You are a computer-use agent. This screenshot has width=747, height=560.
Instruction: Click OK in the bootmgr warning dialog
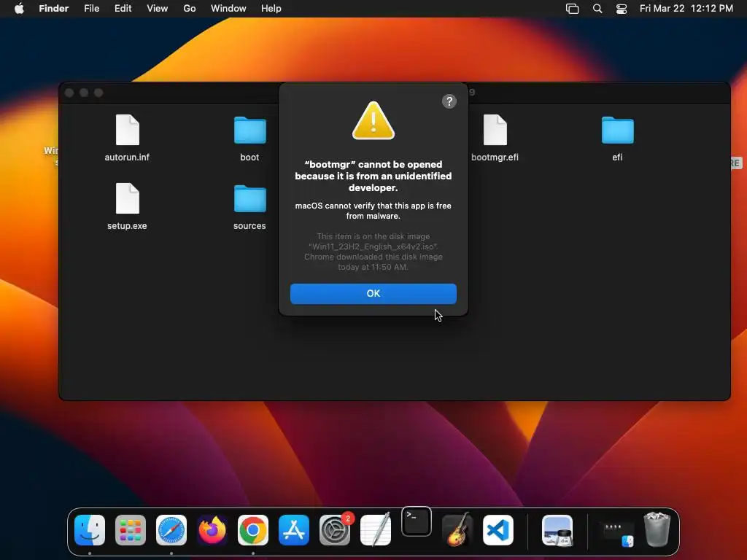tap(373, 293)
